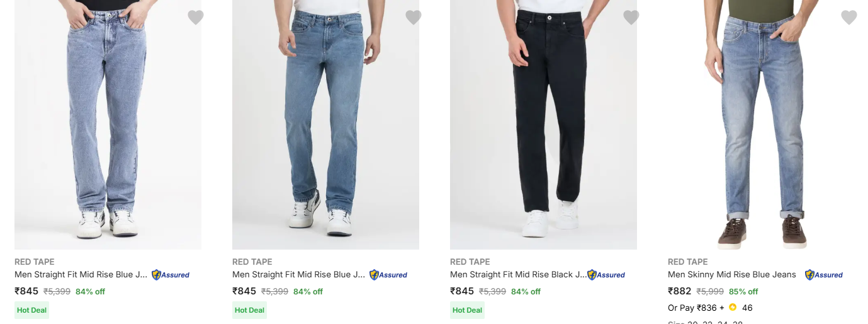Click the gold SuperCoin icon beside 46

pos(733,308)
